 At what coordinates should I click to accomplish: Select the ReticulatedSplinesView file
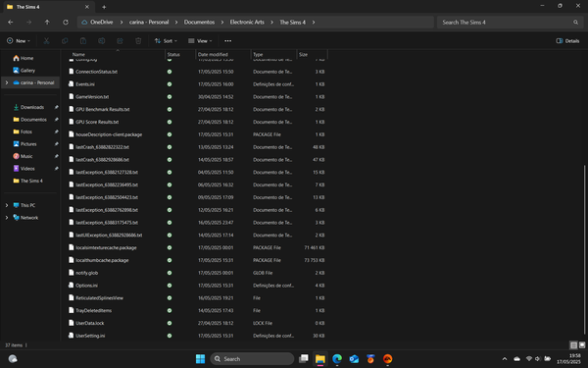tap(99, 298)
